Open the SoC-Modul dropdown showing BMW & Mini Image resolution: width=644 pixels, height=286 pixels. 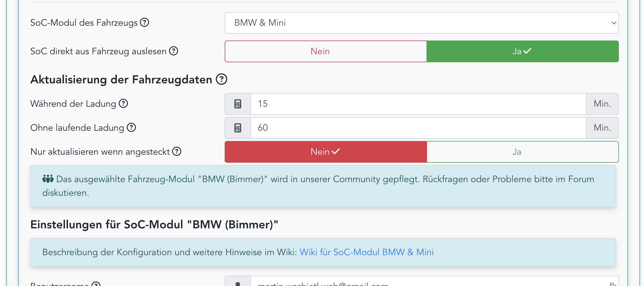tap(421, 23)
